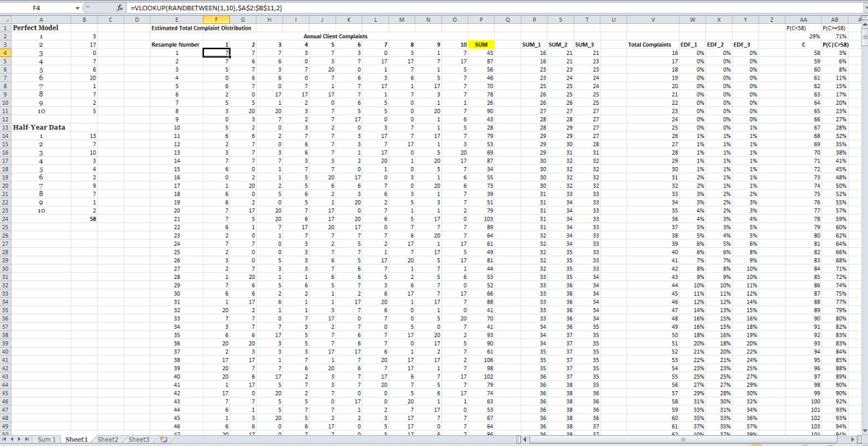Screen dimensions: 868x446
Task: Click the 'Resample Number' header cell
Action: (176, 44)
